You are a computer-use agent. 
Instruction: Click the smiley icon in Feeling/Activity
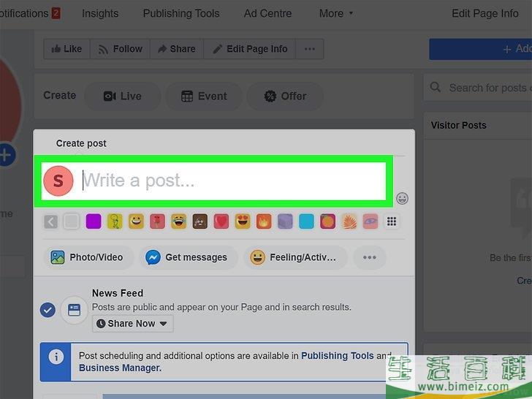tap(257, 257)
